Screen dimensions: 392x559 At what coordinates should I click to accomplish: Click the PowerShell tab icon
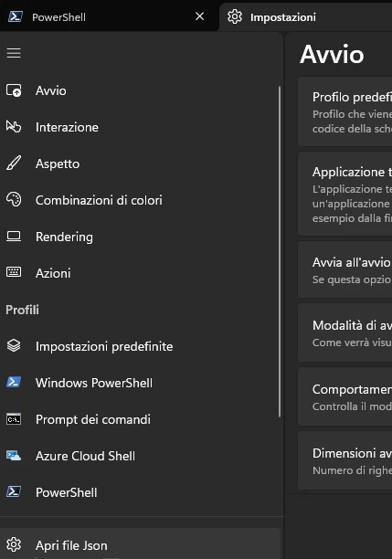tap(16, 16)
